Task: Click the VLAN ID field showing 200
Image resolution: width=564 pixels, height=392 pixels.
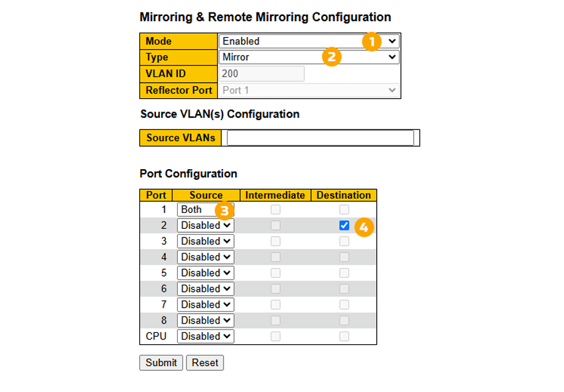Action: coord(261,74)
